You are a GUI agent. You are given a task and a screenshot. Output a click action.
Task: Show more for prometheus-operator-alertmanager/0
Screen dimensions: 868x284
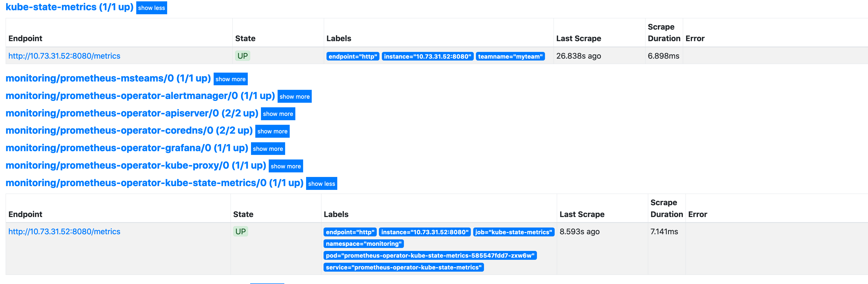coord(295,96)
